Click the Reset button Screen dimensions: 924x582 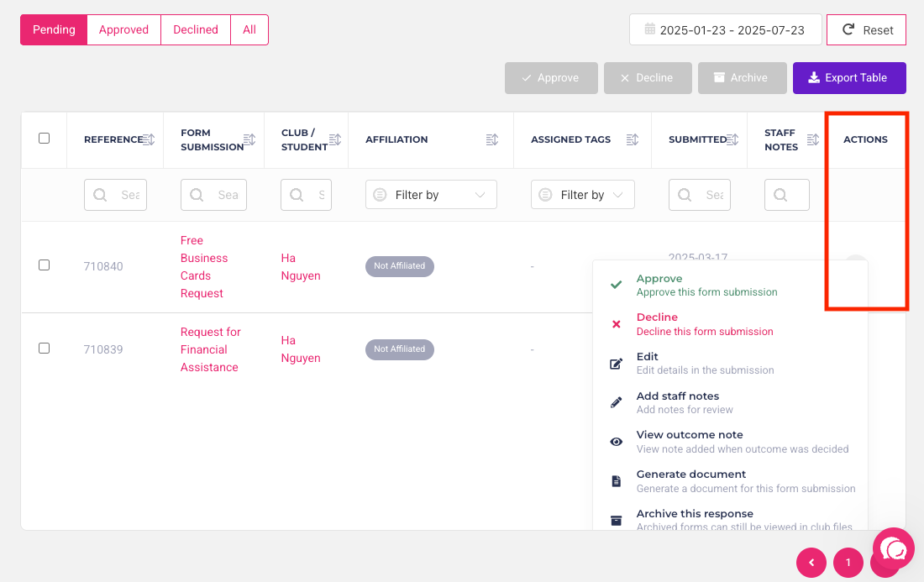[866, 30]
